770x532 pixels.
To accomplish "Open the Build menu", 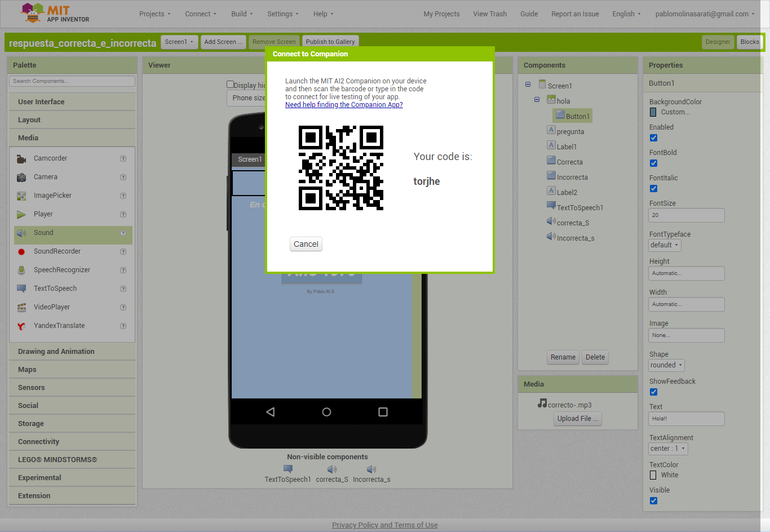I will point(242,14).
